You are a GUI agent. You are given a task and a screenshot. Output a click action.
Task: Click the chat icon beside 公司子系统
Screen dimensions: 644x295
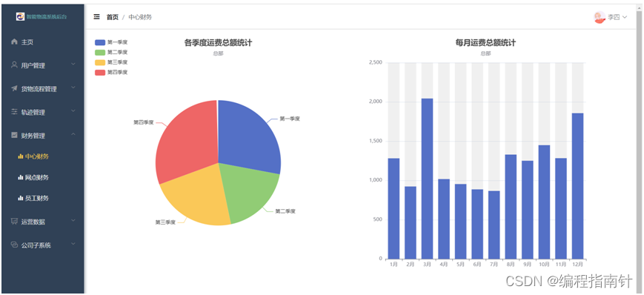[x=14, y=245]
